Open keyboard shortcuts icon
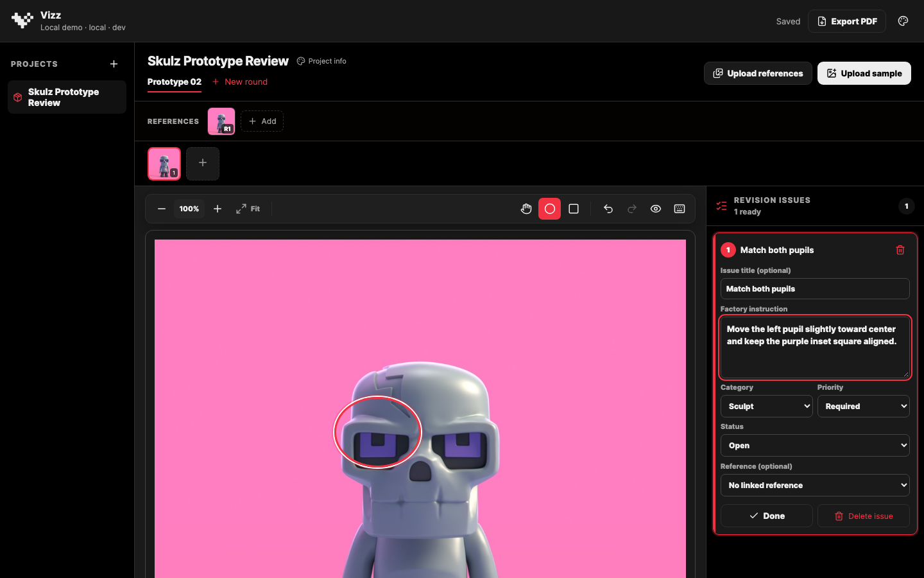 (680, 209)
